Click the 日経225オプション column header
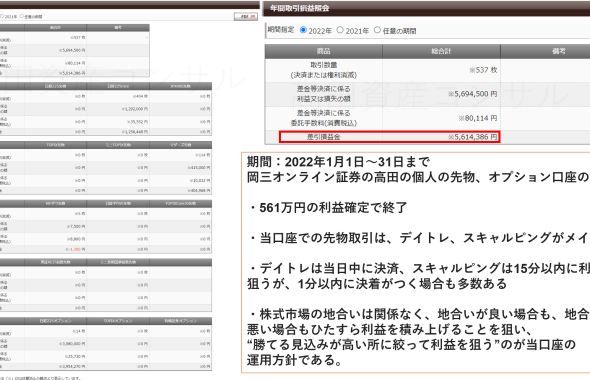Image resolution: width=590 pixels, height=380 pixels. click(55, 321)
